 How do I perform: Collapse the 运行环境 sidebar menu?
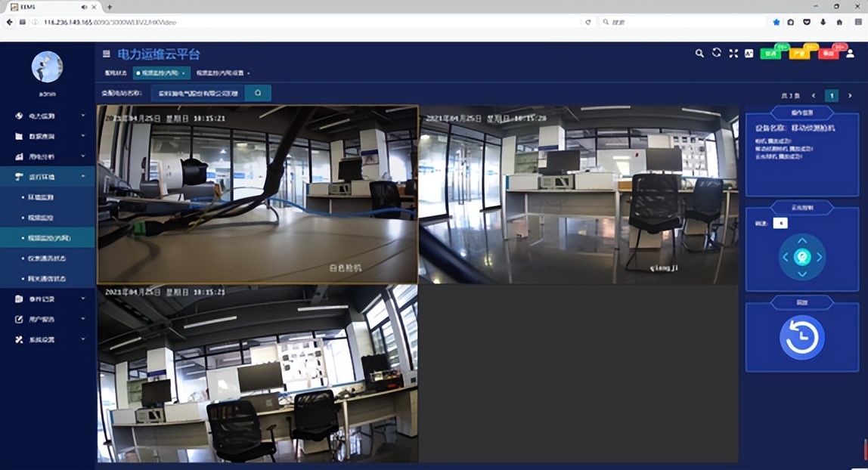[x=48, y=177]
